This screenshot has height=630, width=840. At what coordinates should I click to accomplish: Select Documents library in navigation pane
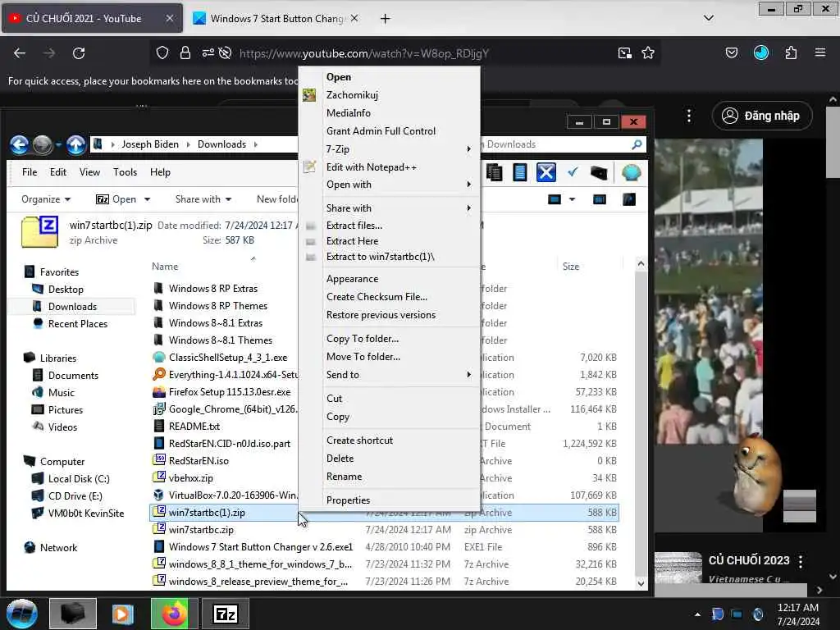coord(73,376)
